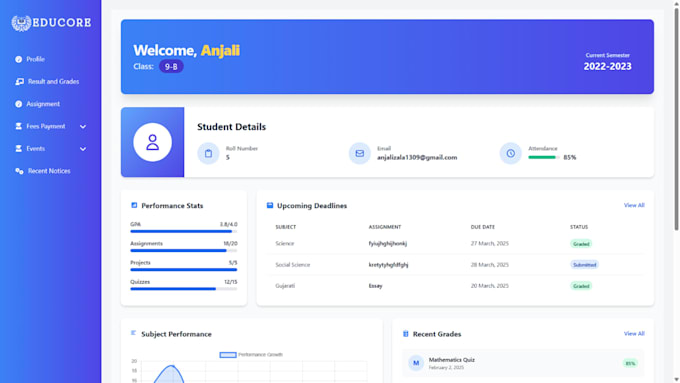Click the 28 March, 2025 due date

pyautogui.click(x=490, y=265)
